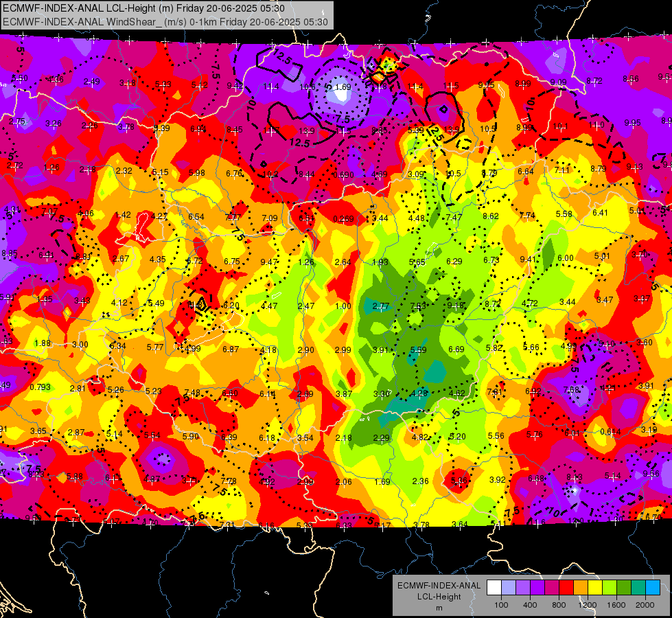
Task: Click the grid value '2.47'
Action: tap(306, 306)
